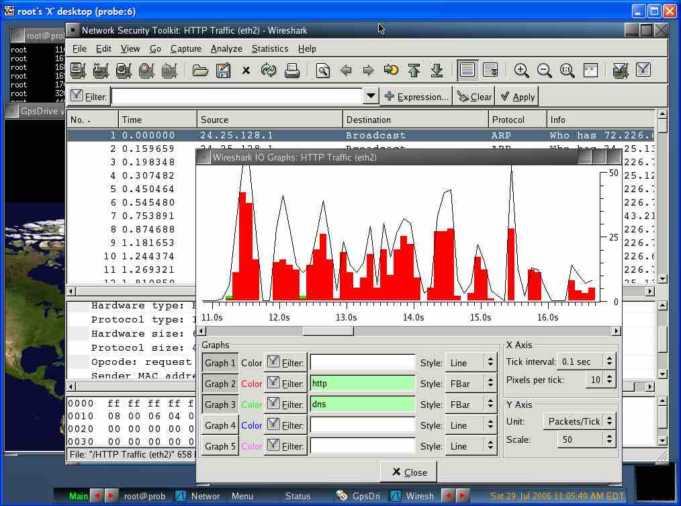681x506 pixels.
Task: Click the Go back arrow icon
Action: [346, 71]
